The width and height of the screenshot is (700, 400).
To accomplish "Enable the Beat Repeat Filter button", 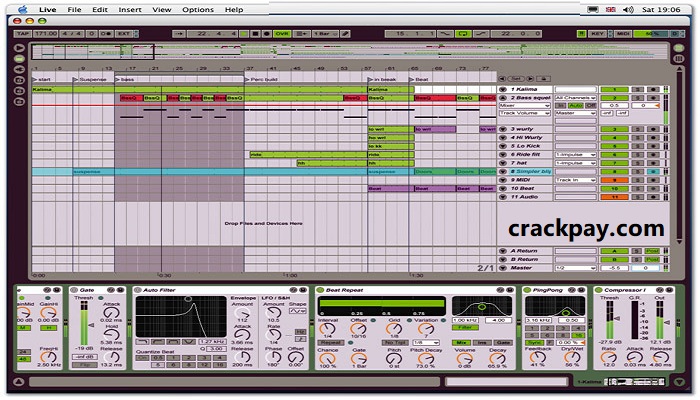I will tap(465, 328).
